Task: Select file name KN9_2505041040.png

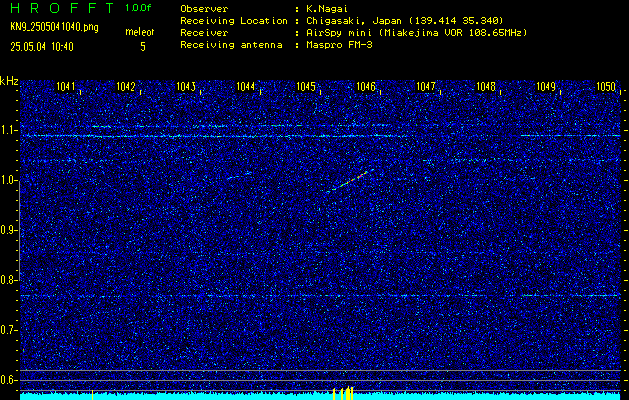Action: 54,27
